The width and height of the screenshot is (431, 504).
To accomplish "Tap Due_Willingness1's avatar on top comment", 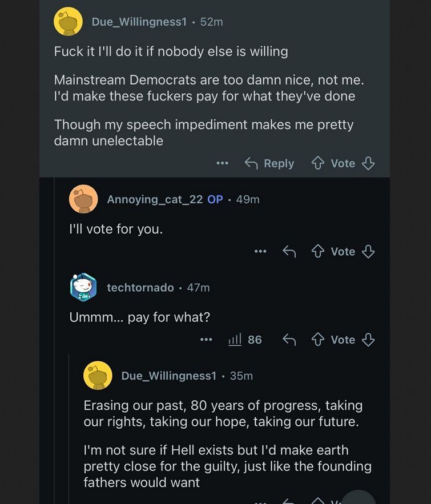I will coord(68,22).
